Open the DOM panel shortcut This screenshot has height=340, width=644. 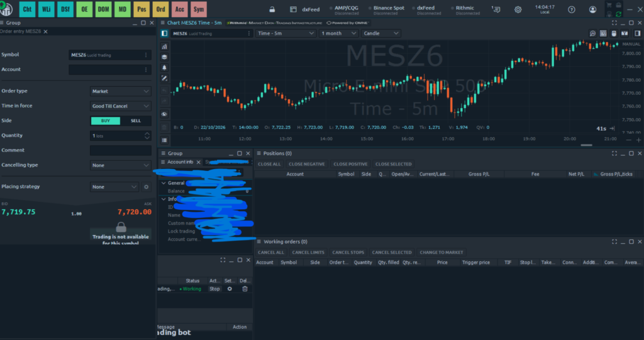[103, 9]
